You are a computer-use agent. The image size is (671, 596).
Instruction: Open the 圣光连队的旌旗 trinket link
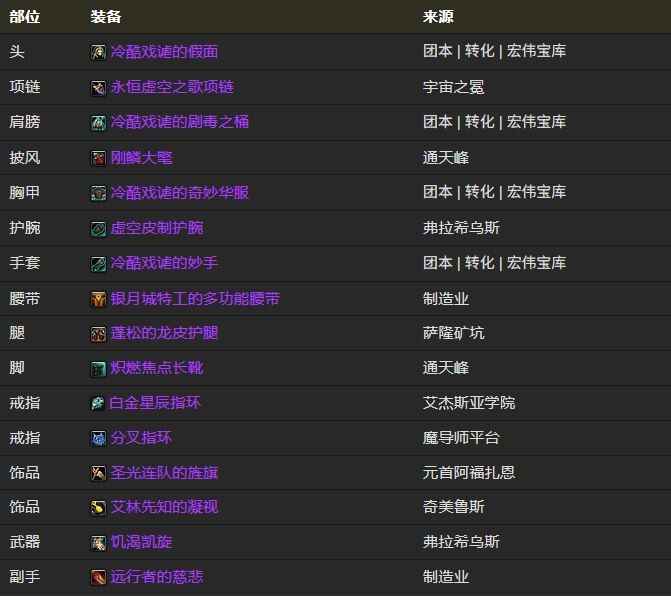tap(164, 473)
